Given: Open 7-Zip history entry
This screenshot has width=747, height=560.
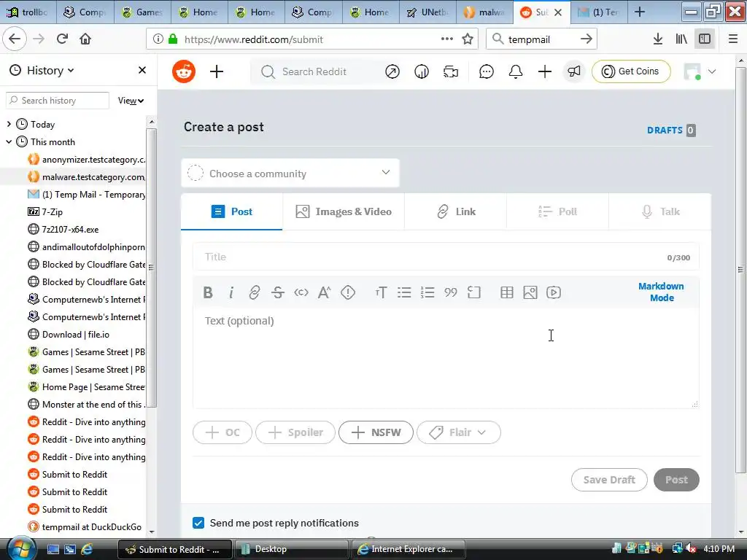Looking at the screenshot, I should [x=53, y=212].
